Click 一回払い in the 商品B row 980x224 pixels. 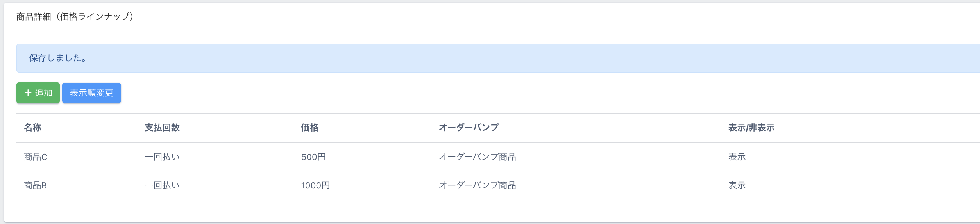point(162,185)
